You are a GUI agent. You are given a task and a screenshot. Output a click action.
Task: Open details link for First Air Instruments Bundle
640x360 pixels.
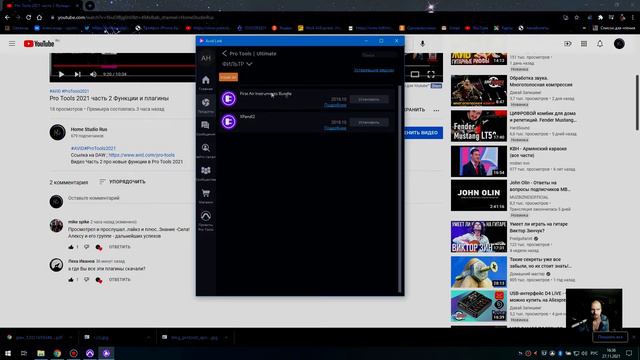pos(335,105)
